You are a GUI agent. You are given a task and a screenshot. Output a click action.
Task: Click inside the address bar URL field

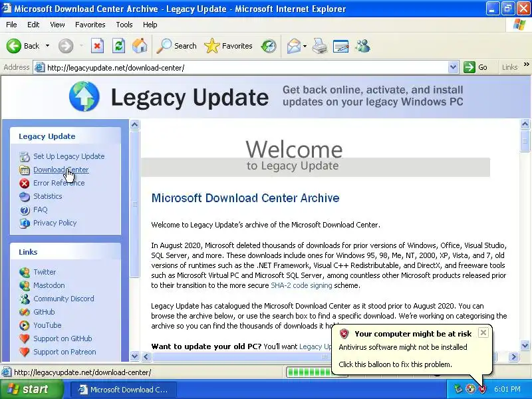coord(246,68)
